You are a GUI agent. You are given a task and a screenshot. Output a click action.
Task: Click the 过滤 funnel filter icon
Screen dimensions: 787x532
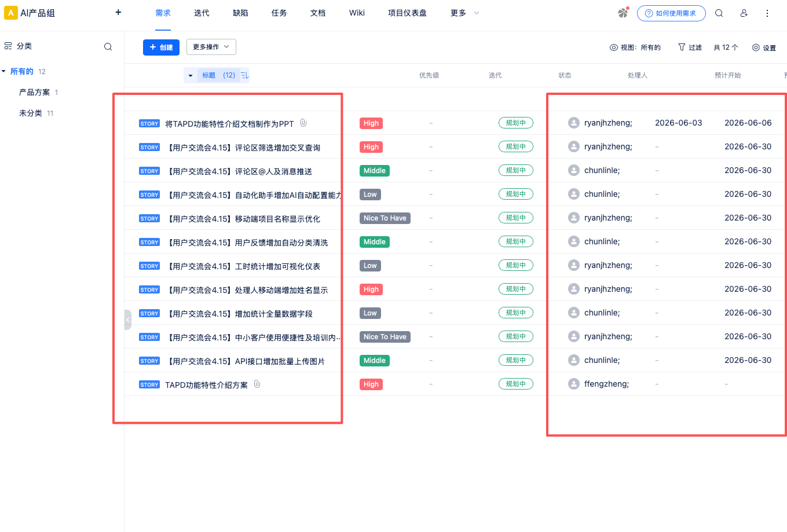[x=682, y=47]
